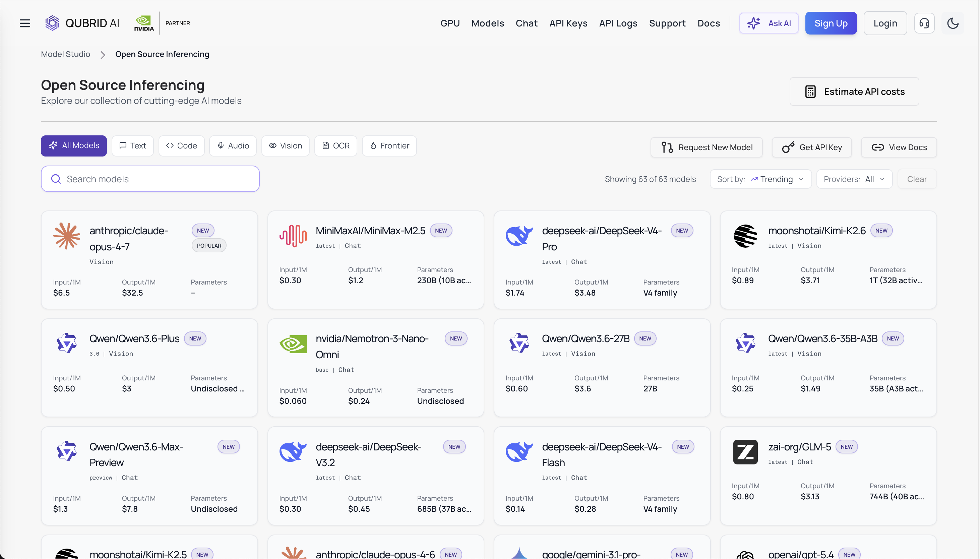Click the Qubrid AI logo

coord(82,23)
